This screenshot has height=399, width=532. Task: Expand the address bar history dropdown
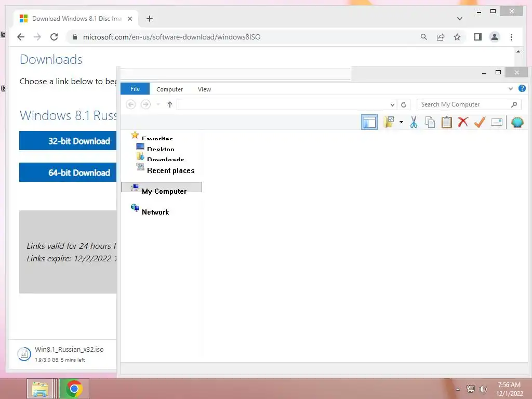click(392, 104)
